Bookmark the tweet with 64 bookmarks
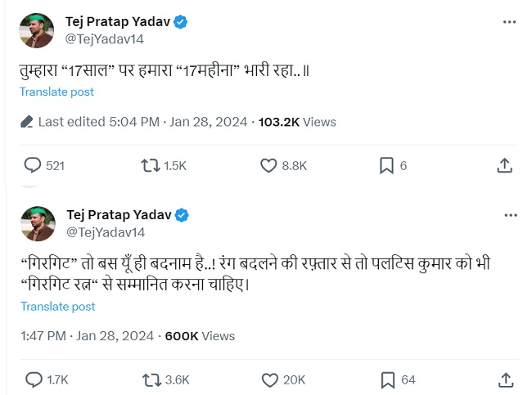Viewport: 532px width, 395px height. (387, 379)
